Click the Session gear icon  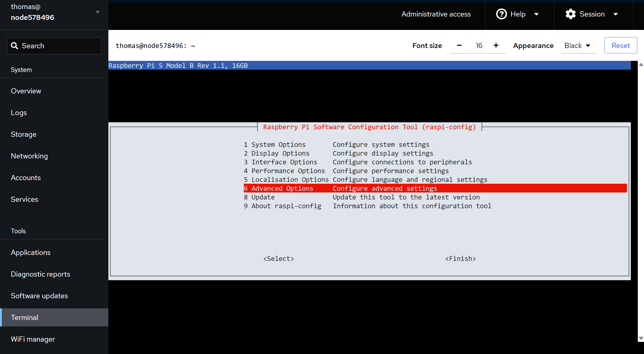[570, 14]
